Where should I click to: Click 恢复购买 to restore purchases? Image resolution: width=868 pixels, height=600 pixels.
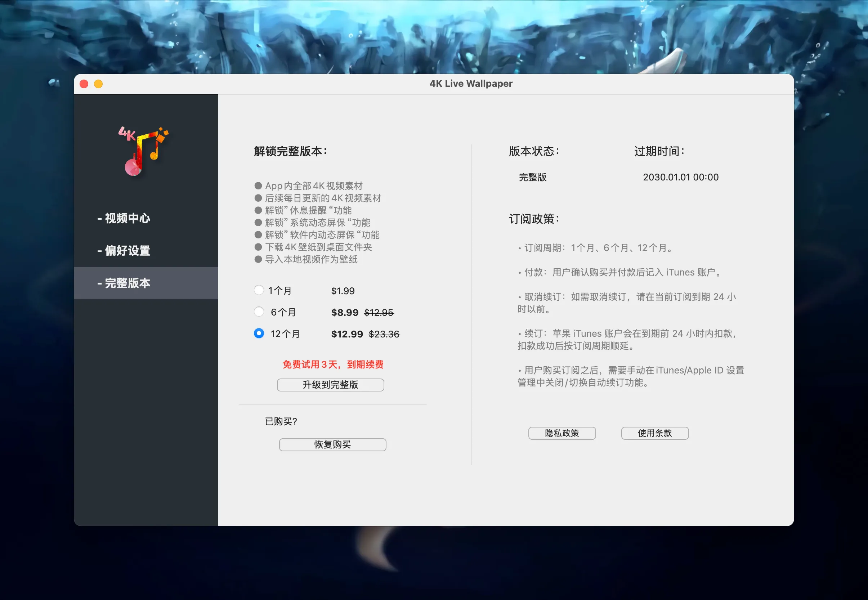point(332,444)
